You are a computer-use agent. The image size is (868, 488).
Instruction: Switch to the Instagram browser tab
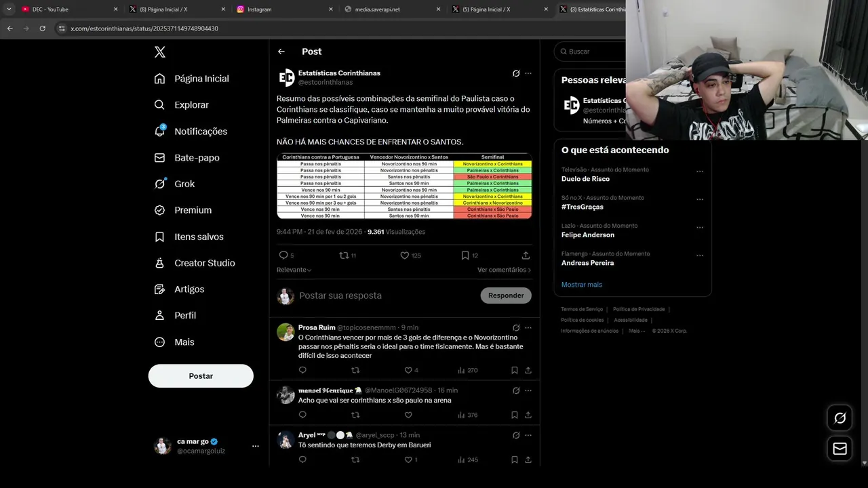283,9
